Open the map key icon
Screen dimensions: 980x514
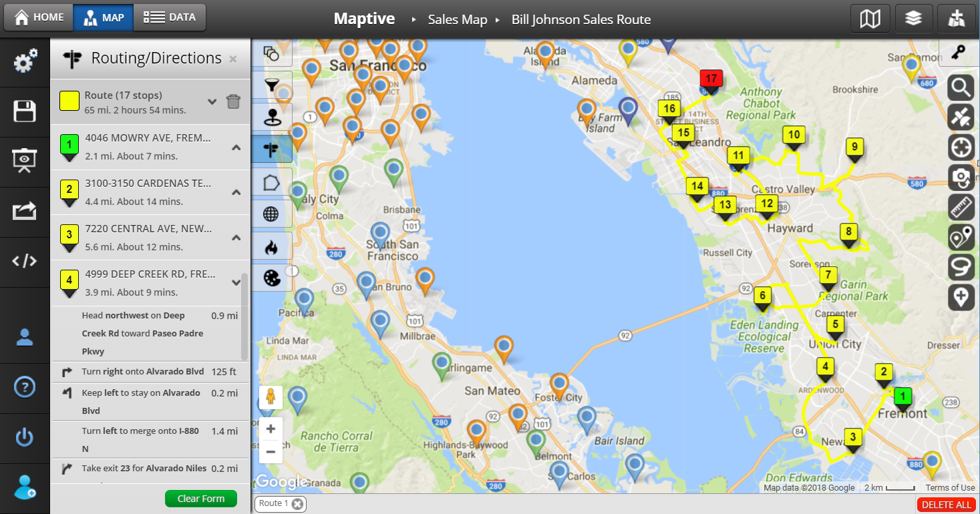pos(958,52)
